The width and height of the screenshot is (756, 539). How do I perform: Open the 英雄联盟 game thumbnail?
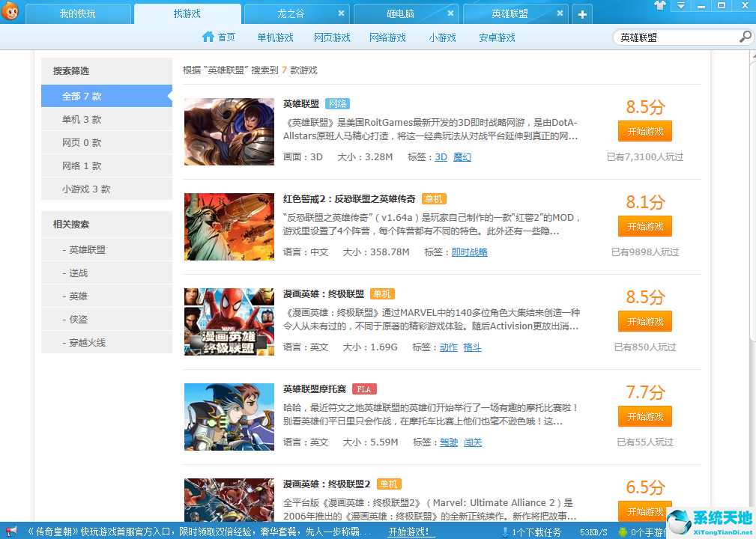(x=229, y=132)
